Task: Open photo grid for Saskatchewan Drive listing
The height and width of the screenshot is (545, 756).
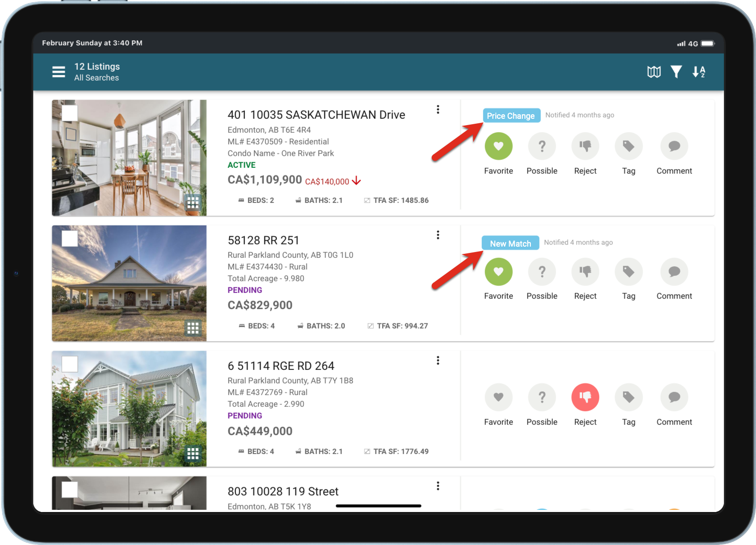Action: 193,203
